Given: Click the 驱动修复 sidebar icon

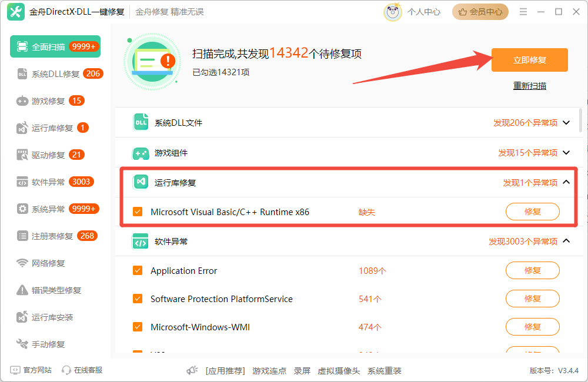Looking at the screenshot, I should [22, 155].
